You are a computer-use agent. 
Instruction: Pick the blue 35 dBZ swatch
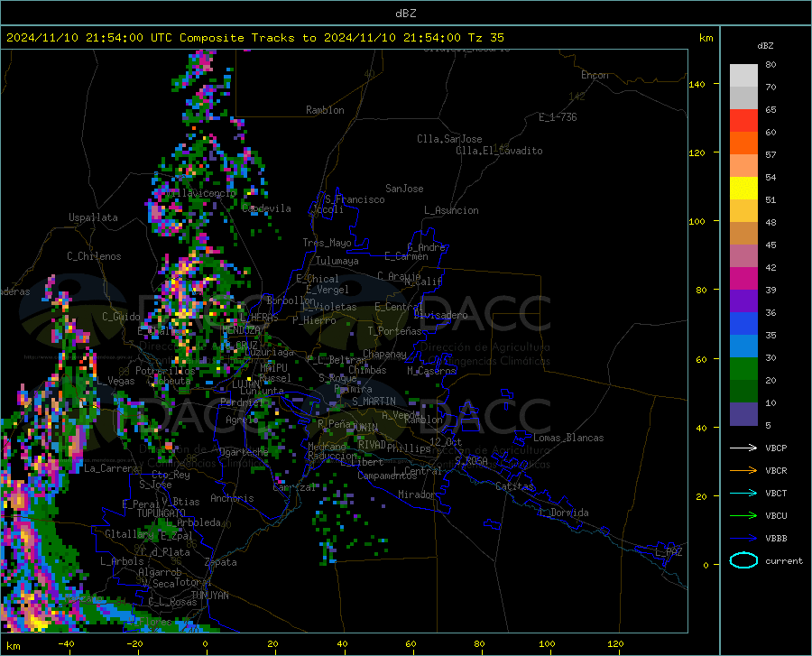click(743, 324)
